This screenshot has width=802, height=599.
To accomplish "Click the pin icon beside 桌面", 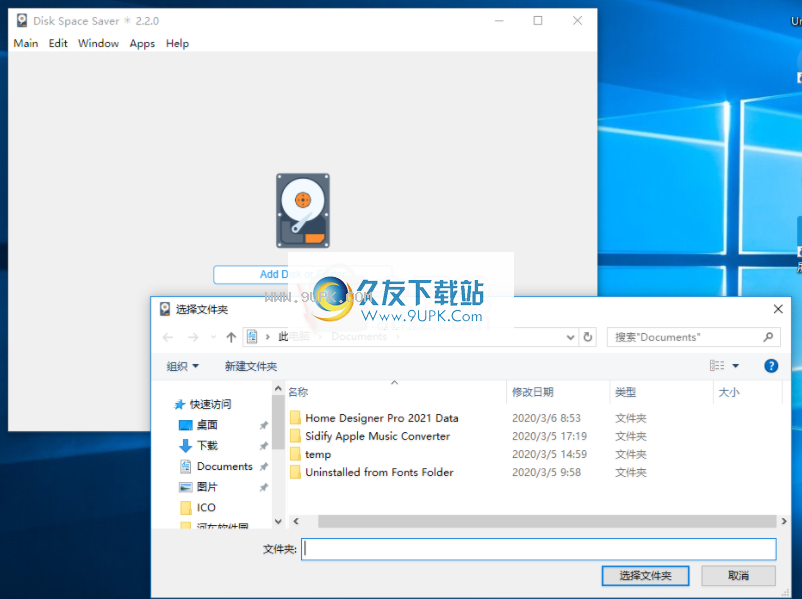I will 263,425.
